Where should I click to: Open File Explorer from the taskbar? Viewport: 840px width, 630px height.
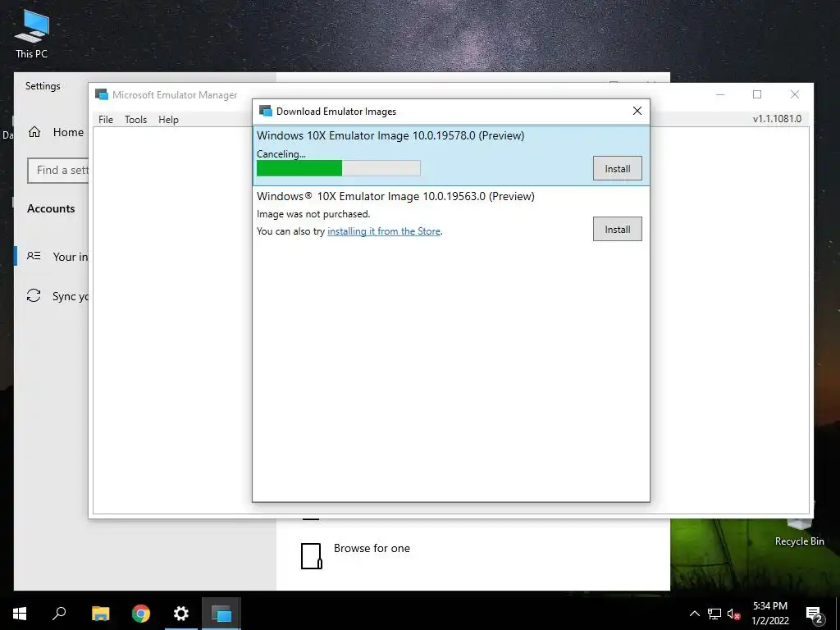tap(101, 614)
